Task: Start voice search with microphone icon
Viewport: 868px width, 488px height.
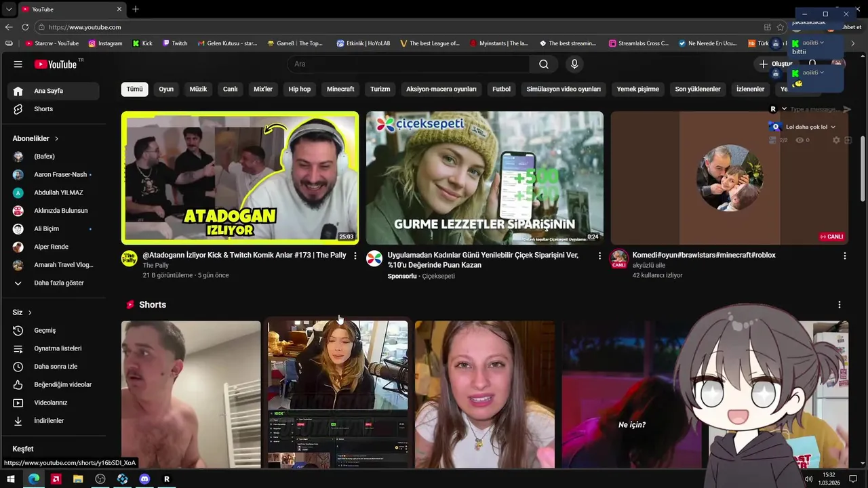Action: coord(574,64)
